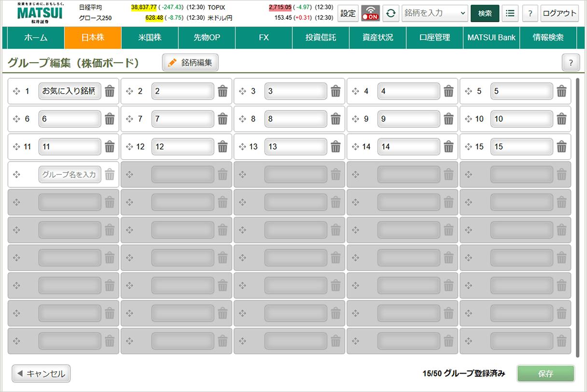587x392 pixels.
Task: Click the vertical scrollbar on right
Action: (x=577, y=217)
